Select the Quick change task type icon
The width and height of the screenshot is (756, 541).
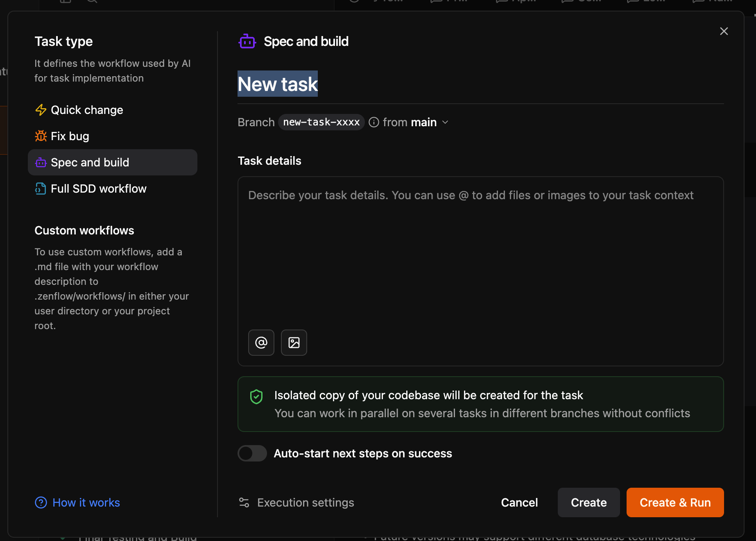[x=41, y=110]
